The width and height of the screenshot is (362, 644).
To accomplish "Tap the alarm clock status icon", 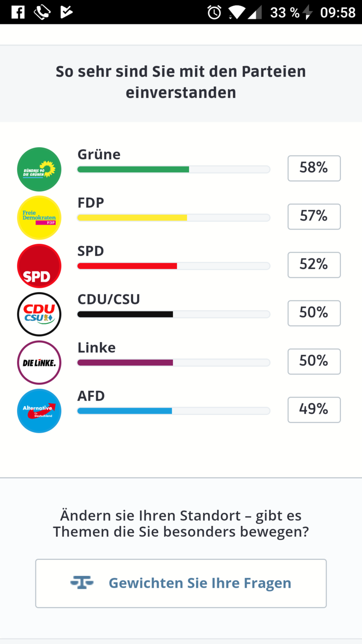I will coord(214,12).
